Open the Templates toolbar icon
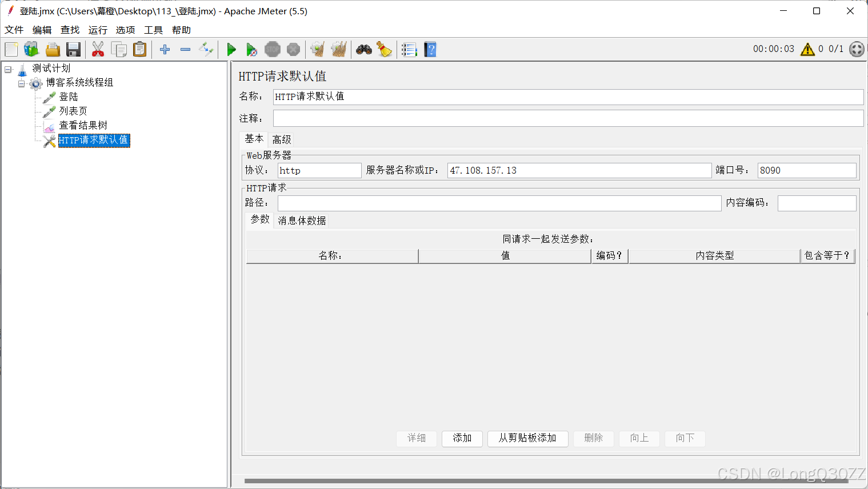The width and height of the screenshot is (868, 489). click(x=31, y=50)
